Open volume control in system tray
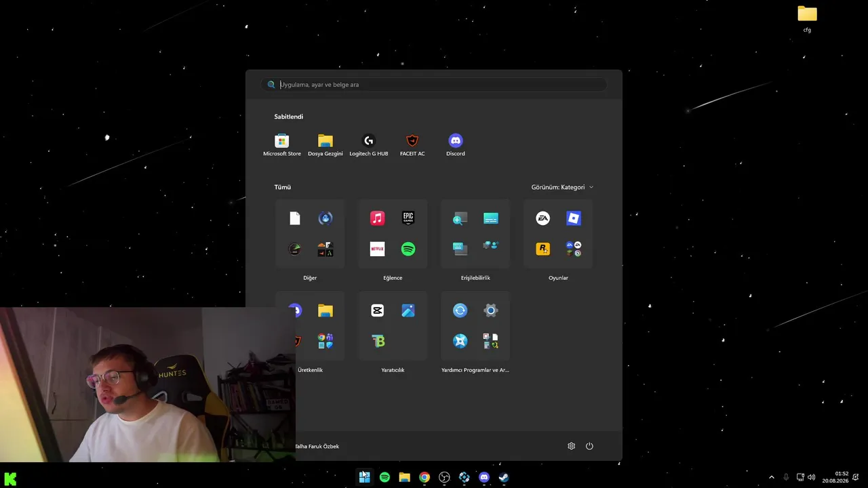This screenshot has height=488, width=868. click(x=812, y=477)
